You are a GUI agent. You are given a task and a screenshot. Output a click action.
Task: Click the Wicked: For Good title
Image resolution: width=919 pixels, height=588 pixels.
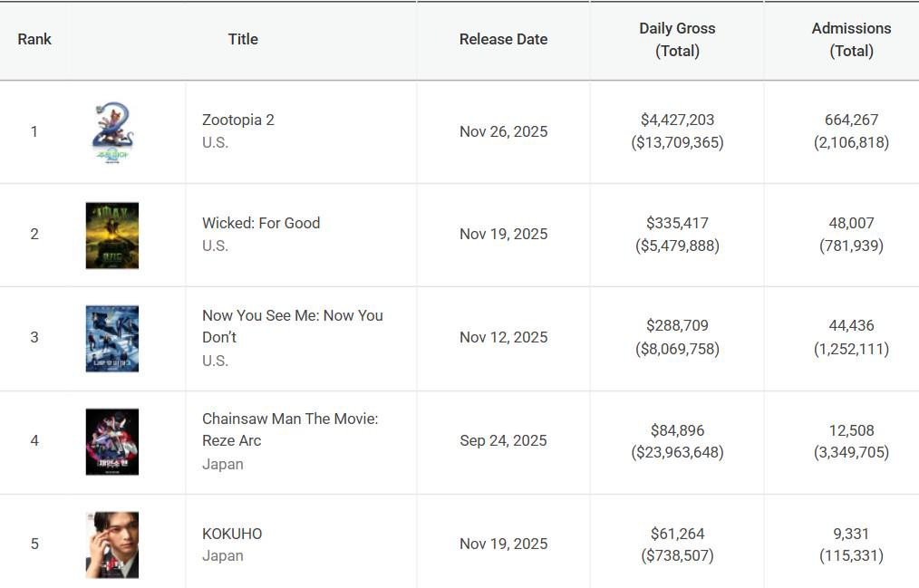pos(261,223)
